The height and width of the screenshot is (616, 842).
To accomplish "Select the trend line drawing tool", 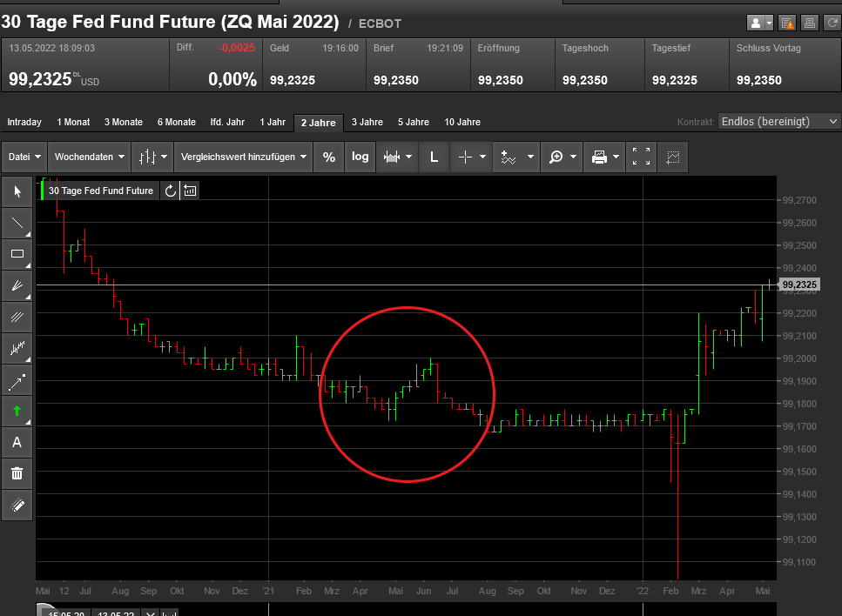I will (x=17, y=223).
